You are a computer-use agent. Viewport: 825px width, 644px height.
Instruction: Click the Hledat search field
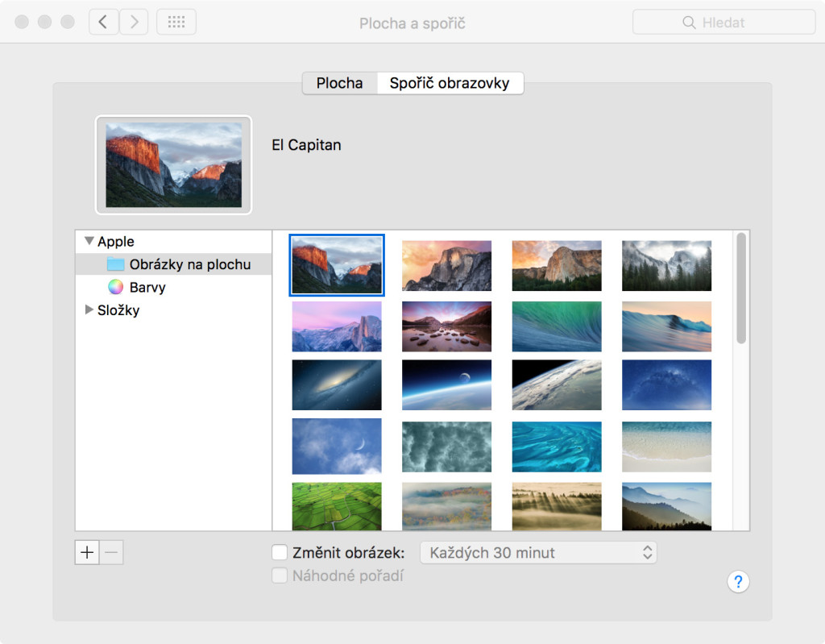724,22
